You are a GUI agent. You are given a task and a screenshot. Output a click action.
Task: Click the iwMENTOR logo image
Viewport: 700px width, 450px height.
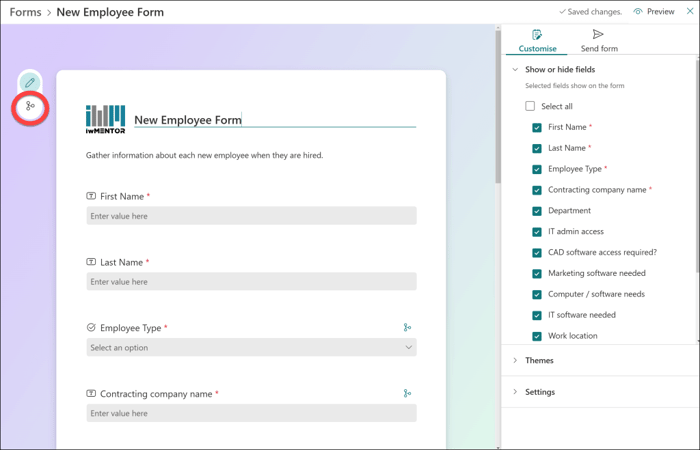click(x=106, y=120)
